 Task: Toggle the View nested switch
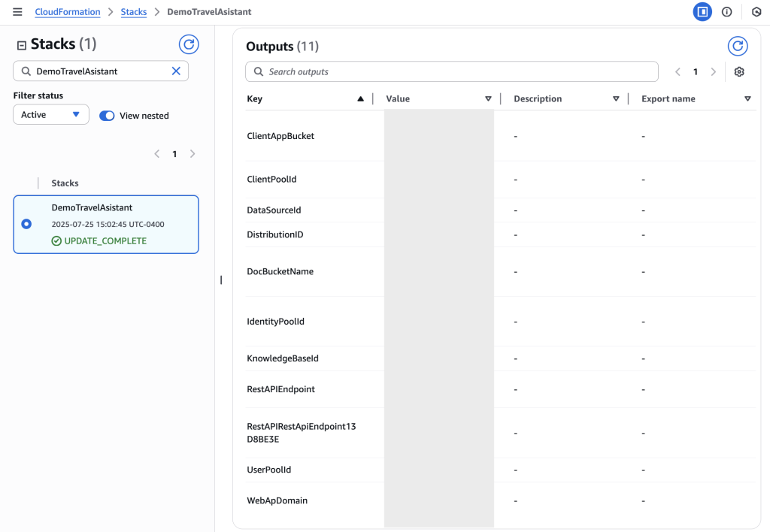(107, 115)
